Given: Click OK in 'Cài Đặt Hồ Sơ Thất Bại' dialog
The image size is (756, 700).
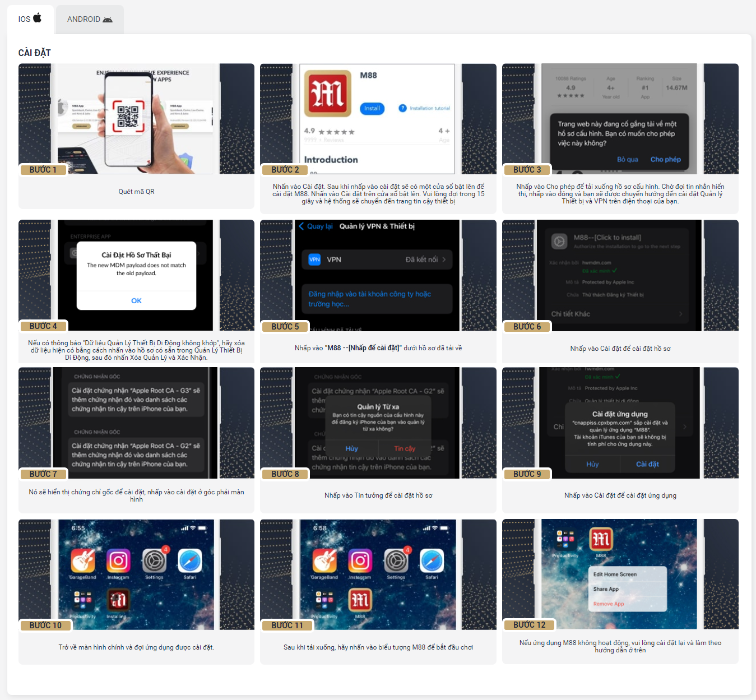Looking at the screenshot, I should click(x=136, y=300).
